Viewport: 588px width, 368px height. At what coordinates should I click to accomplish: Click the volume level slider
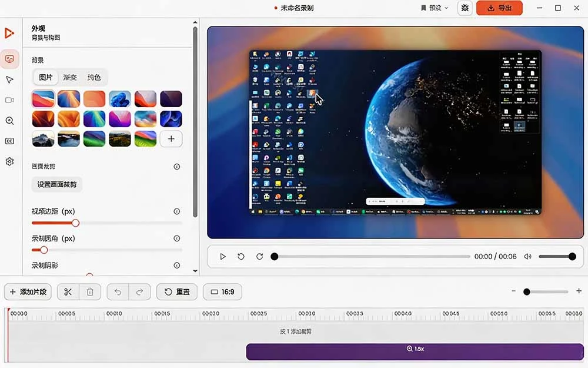click(557, 257)
